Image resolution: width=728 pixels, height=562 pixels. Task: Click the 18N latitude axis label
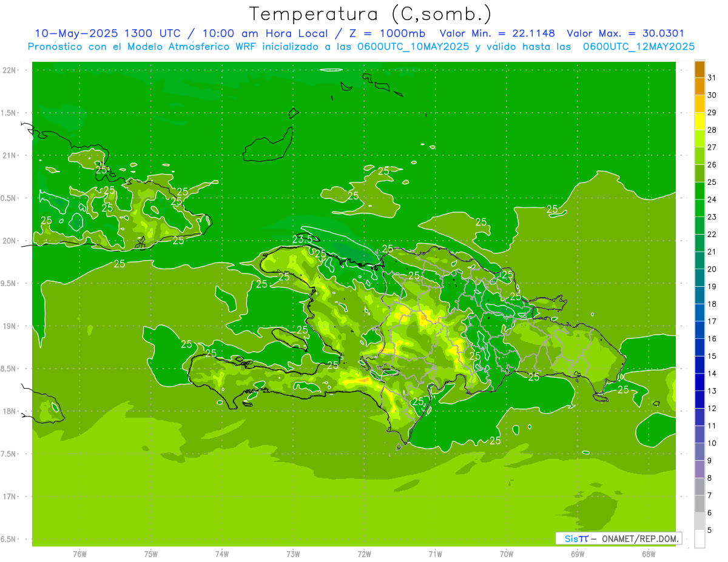[x=9, y=411]
